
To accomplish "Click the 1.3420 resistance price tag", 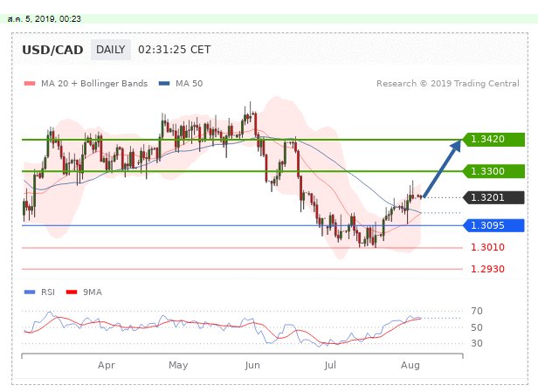I will coord(493,139).
